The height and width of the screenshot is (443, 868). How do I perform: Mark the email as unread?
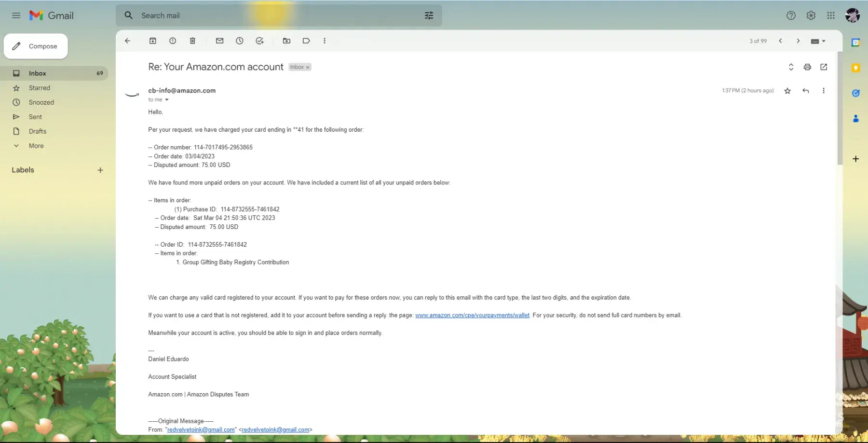[x=219, y=41]
